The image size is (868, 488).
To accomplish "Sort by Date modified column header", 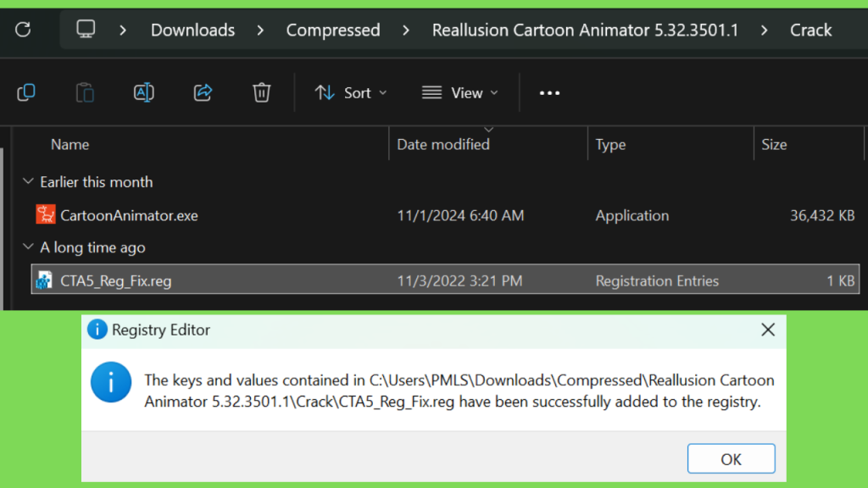I will coord(442,144).
